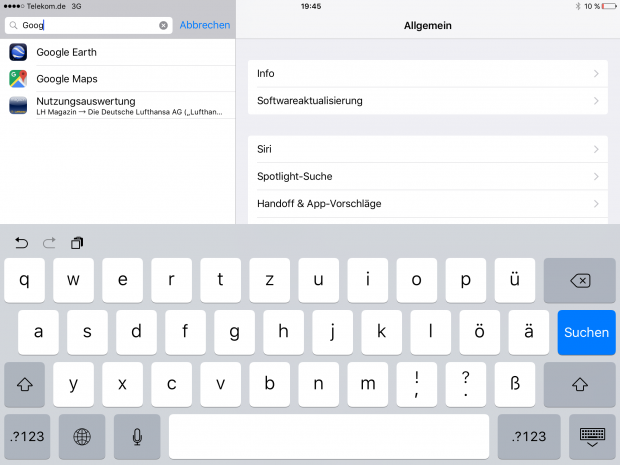Tap the question mark and period key
Viewport: 620px width, 465px height.
tap(466, 384)
